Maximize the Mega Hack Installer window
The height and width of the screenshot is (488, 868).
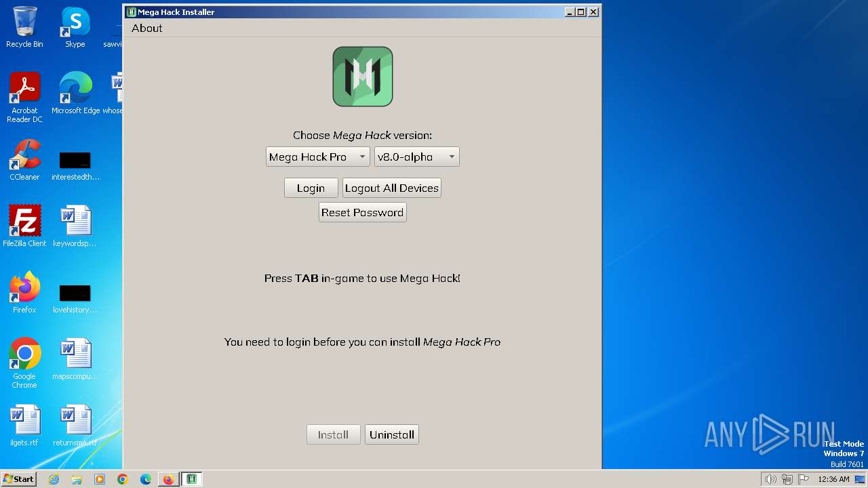pos(581,12)
